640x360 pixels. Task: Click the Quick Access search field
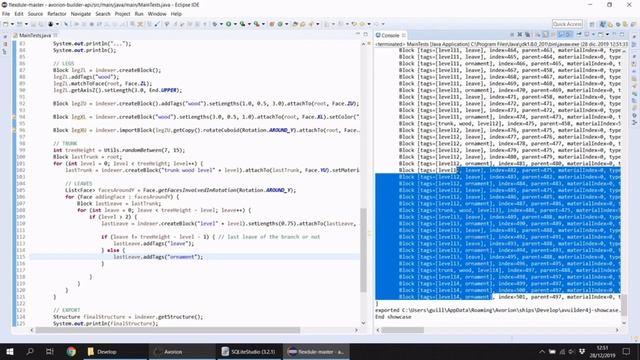[567, 24]
